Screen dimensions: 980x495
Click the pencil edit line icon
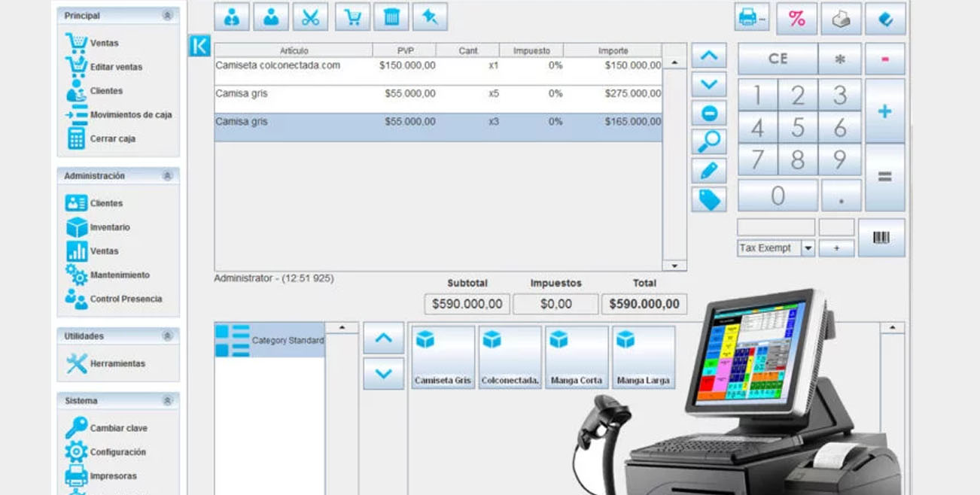click(x=709, y=171)
